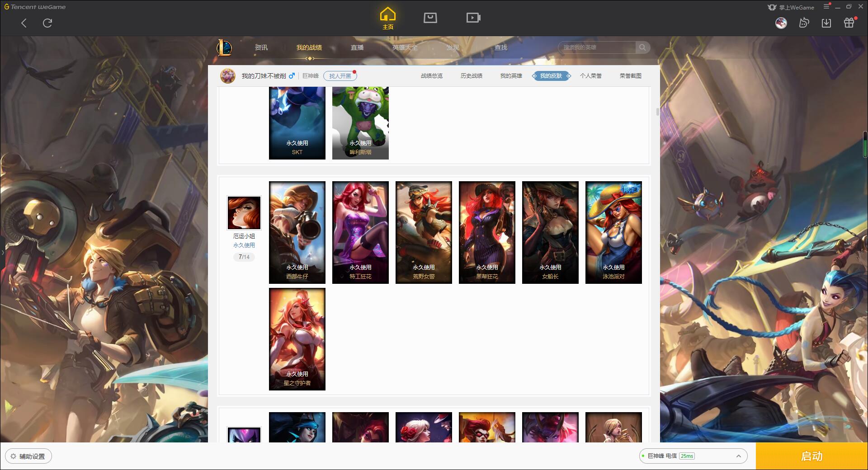Open the chat/messages icon

pos(804,23)
